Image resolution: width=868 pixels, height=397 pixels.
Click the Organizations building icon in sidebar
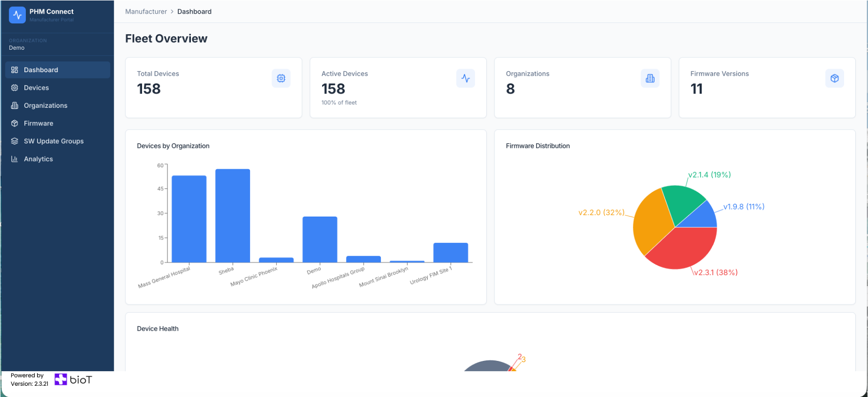[x=15, y=105]
